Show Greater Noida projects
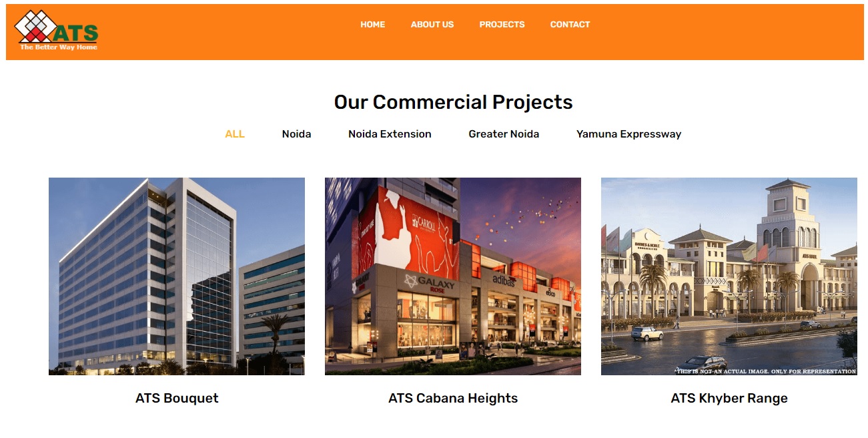 (504, 134)
